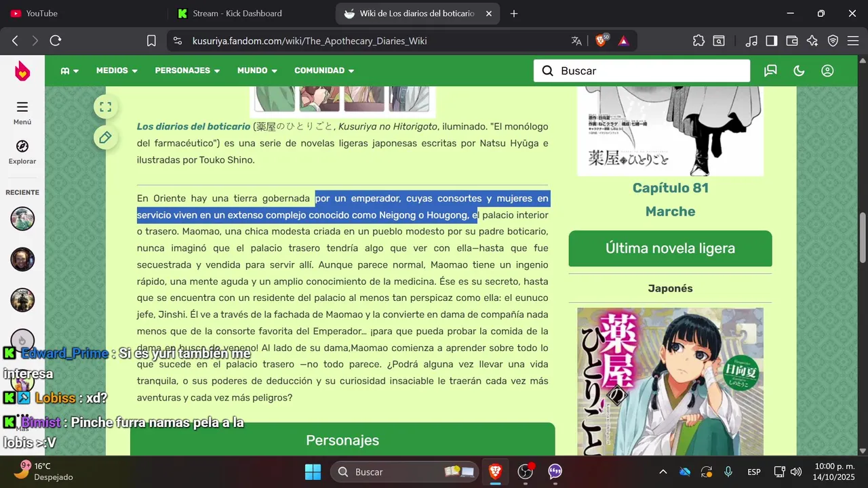Expand the wiki home dropdown in navbar
This screenshot has width=868, height=488.
click(x=69, y=70)
